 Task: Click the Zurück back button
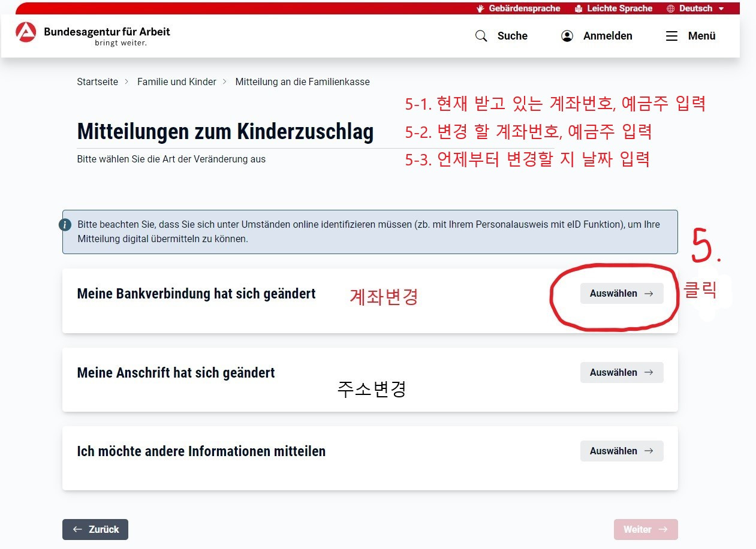pos(95,529)
